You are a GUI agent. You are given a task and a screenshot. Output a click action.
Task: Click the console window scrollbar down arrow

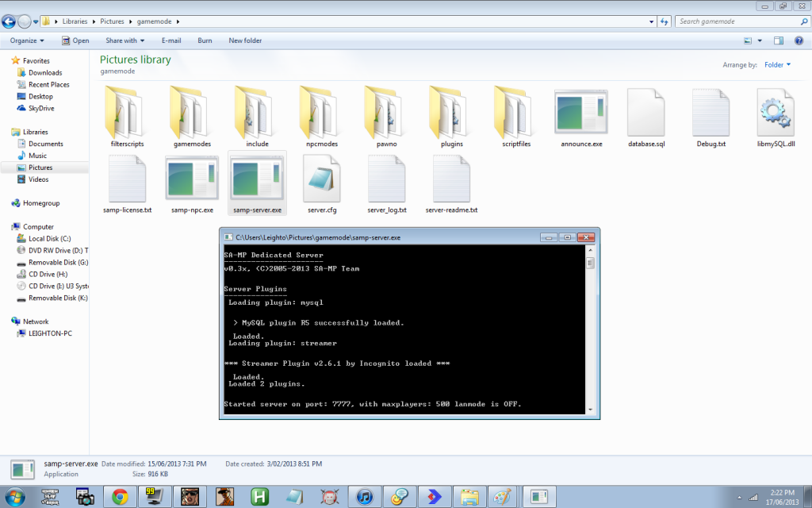[590, 410]
